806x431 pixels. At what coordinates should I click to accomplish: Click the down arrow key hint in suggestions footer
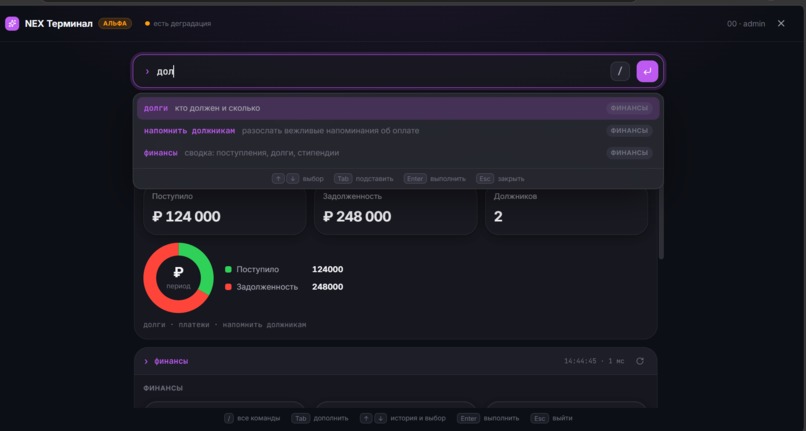(x=292, y=178)
